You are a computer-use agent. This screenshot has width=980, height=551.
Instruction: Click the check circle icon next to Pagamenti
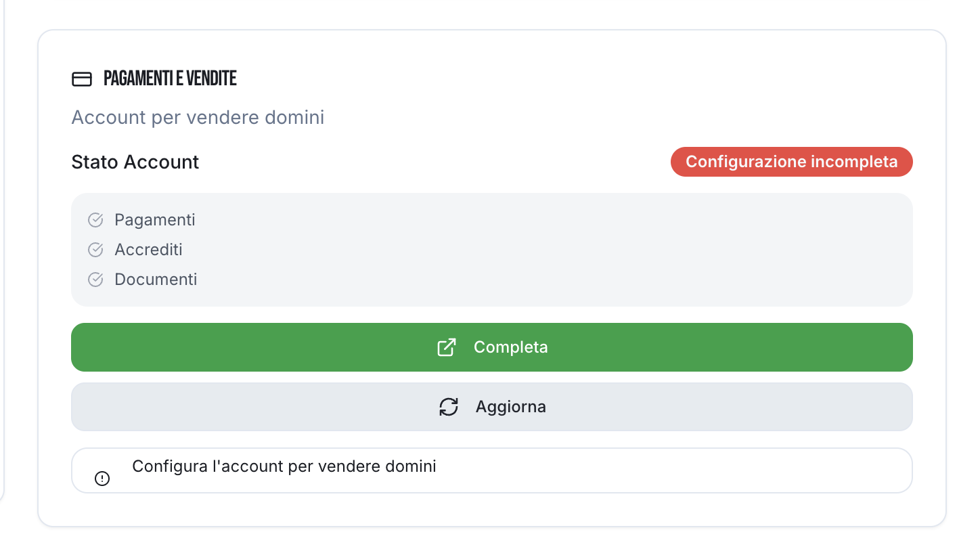(x=95, y=220)
